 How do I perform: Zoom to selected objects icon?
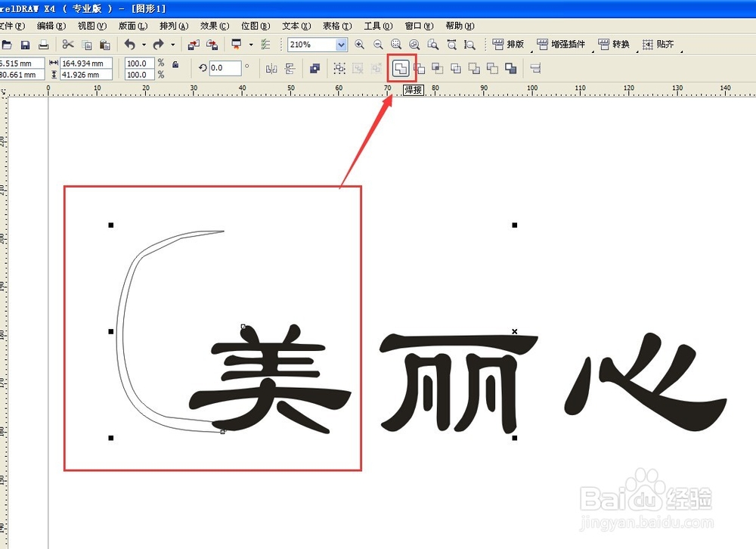tap(396, 45)
